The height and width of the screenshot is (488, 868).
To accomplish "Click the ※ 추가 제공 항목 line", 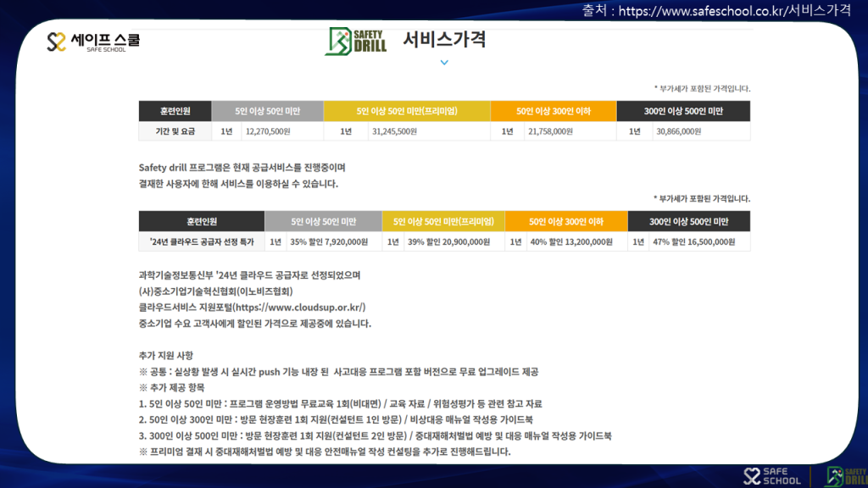I will coord(171,387).
